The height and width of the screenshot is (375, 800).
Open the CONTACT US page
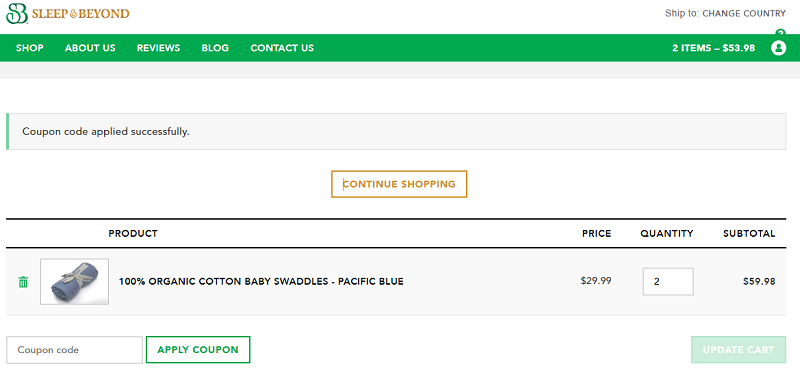click(x=282, y=48)
